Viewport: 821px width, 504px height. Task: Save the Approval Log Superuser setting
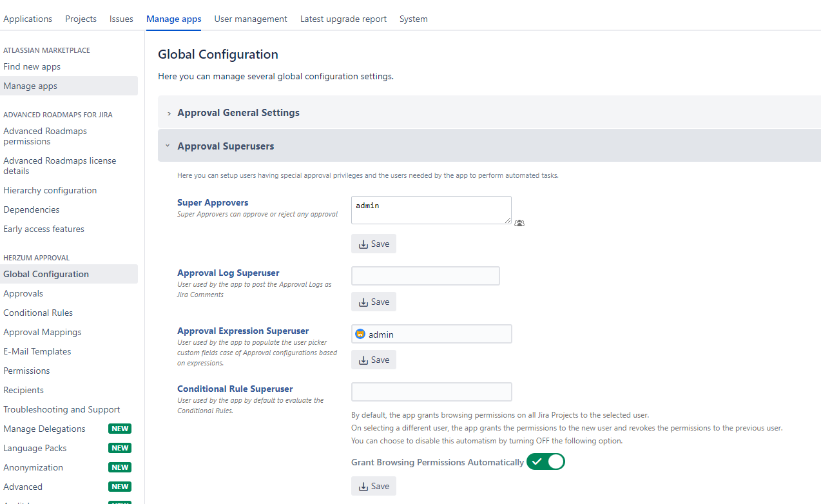click(374, 302)
